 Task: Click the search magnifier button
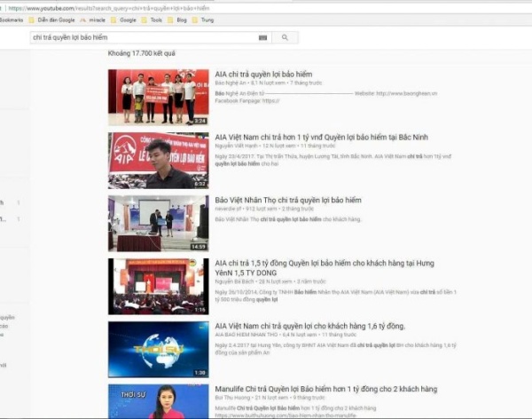pyautogui.click(x=285, y=37)
